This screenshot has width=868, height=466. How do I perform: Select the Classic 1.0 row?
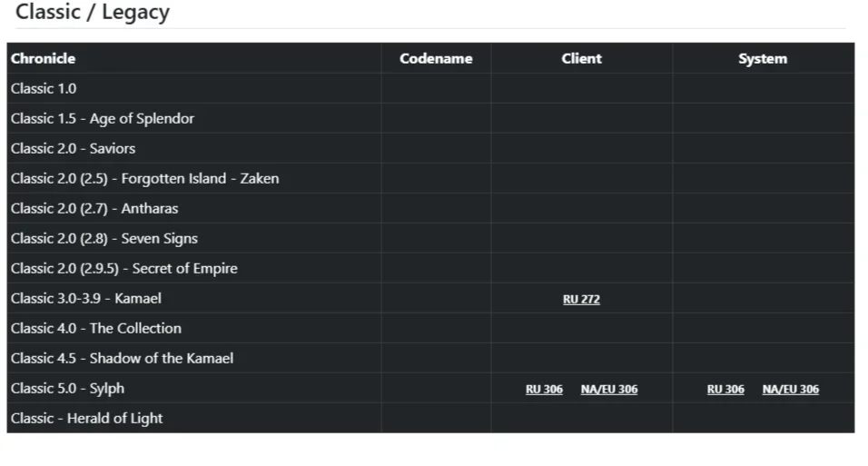(x=430, y=89)
